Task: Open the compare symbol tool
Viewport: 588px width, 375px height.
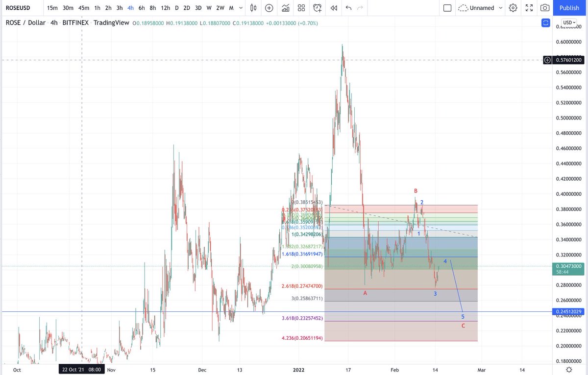Action: click(x=269, y=8)
